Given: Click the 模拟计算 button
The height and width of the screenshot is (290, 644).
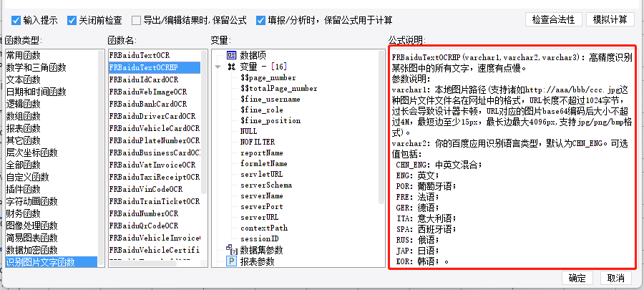Looking at the screenshot, I should tap(610, 19).
